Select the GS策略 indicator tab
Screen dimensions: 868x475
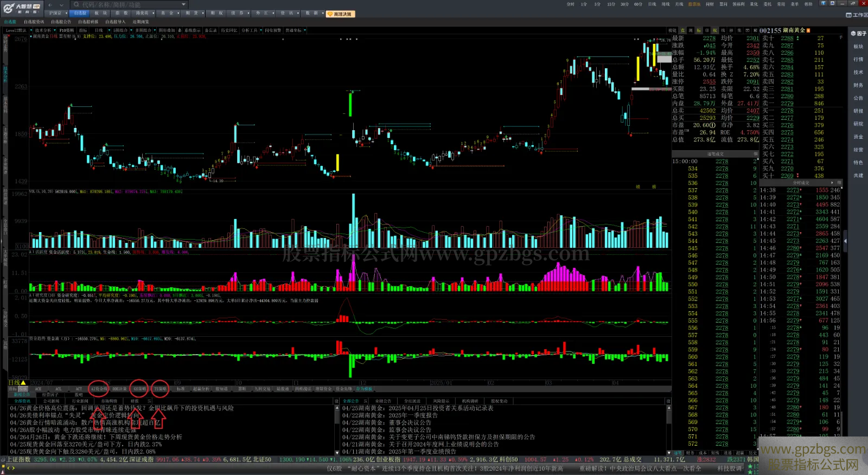(x=140, y=389)
